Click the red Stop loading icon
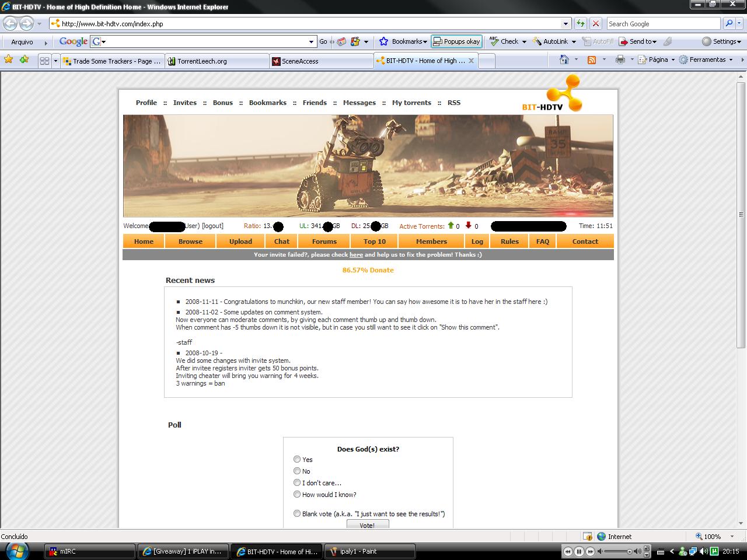747x560 pixels. pyautogui.click(x=595, y=24)
